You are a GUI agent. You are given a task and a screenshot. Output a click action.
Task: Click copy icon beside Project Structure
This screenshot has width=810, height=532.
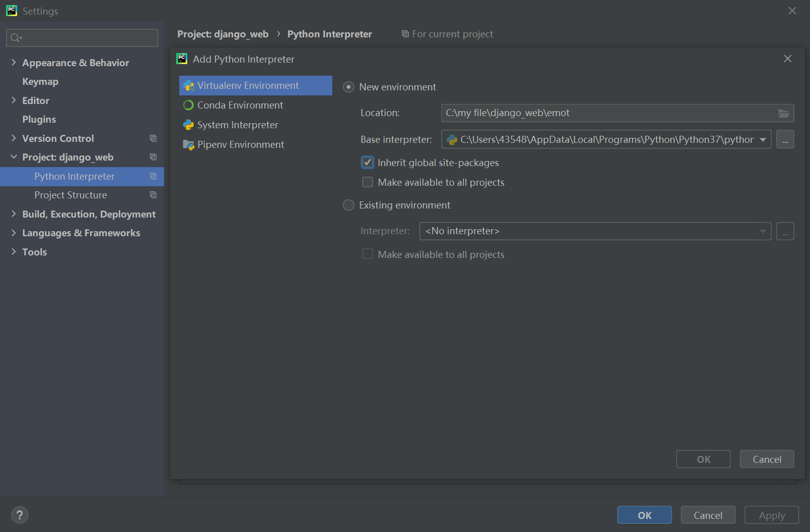153,195
